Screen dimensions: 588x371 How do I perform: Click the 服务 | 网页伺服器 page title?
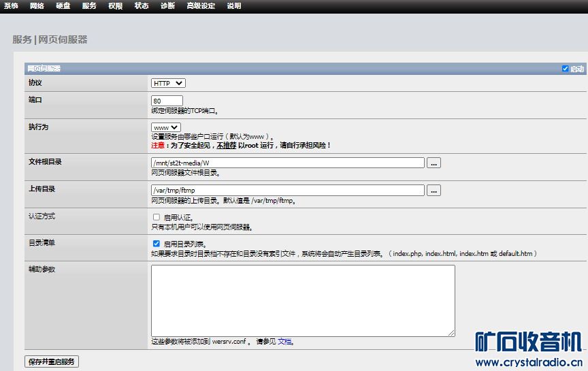(50, 39)
